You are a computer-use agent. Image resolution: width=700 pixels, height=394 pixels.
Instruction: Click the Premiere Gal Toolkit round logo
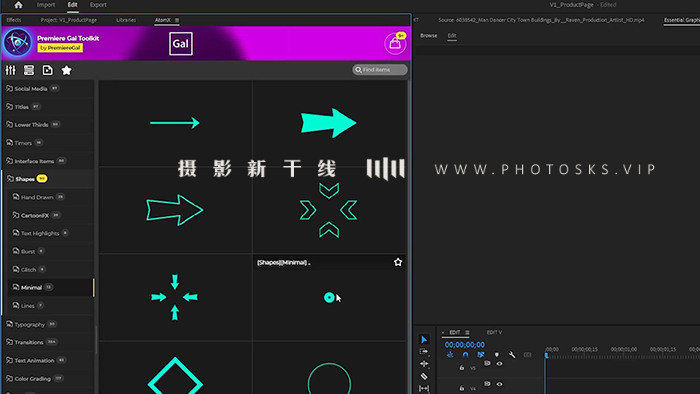tap(17, 43)
